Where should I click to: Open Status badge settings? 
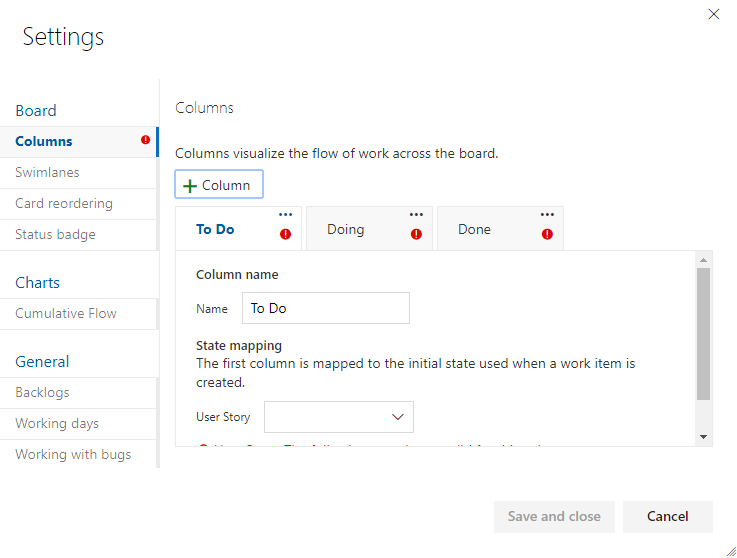coord(78,235)
